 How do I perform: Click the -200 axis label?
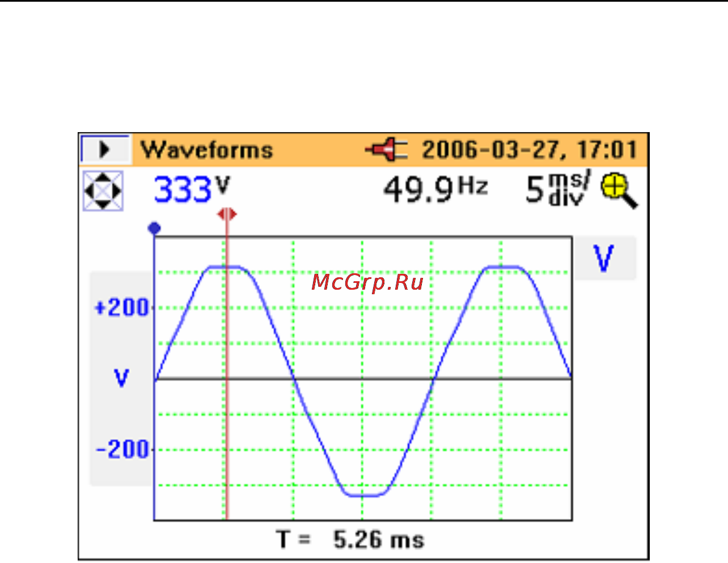click(122, 450)
